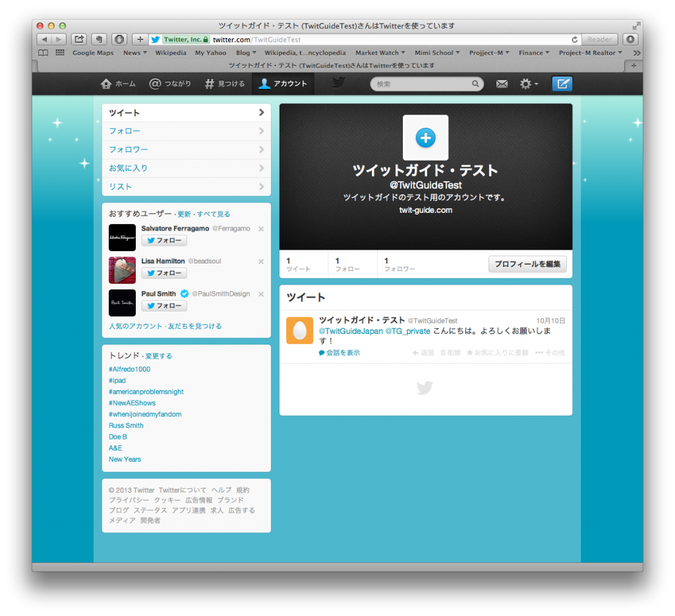675x616 pixels.
Task: Click すべて見る in suggested users
Action: [x=214, y=214]
